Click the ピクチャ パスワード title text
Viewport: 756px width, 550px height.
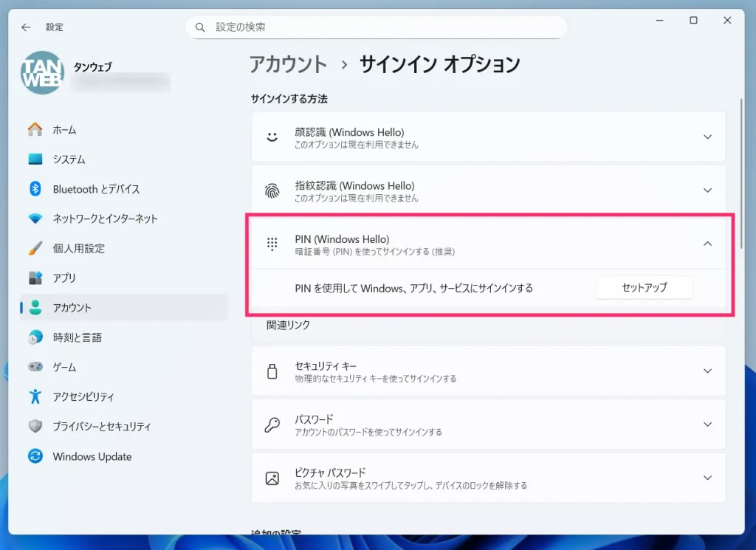(x=330, y=472)
